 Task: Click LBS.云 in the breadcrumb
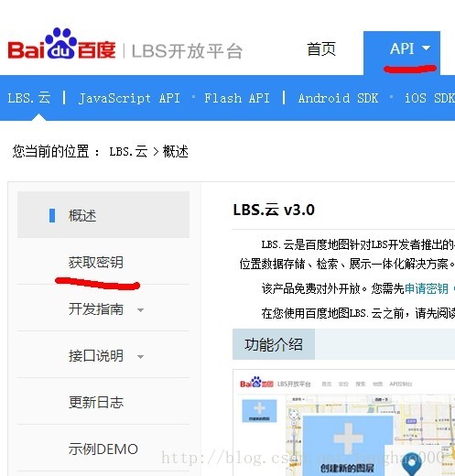coord(128,151)
